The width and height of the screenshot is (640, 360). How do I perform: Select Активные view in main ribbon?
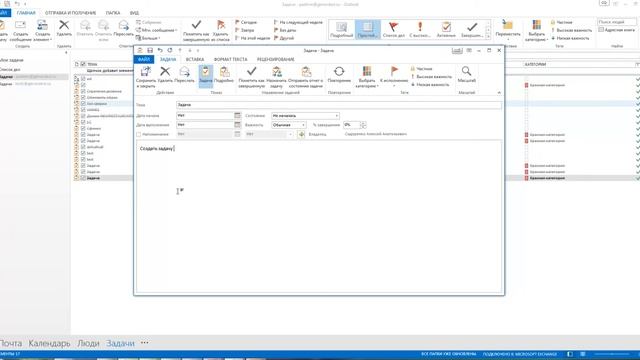(x=446, y=29)
